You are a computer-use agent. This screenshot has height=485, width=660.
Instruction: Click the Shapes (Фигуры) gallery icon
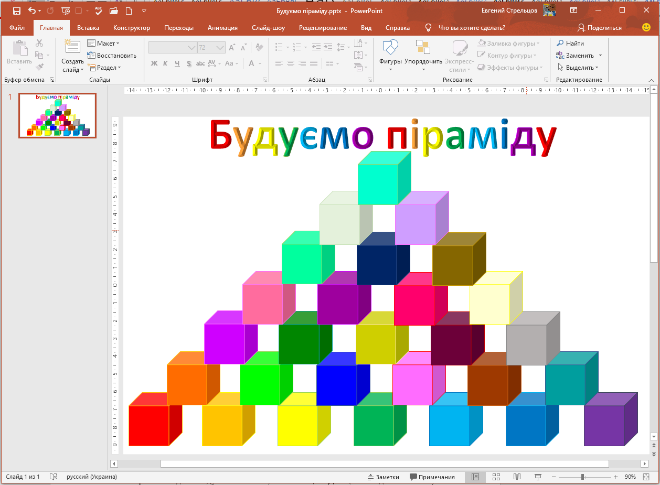click(x=390, y=50)
